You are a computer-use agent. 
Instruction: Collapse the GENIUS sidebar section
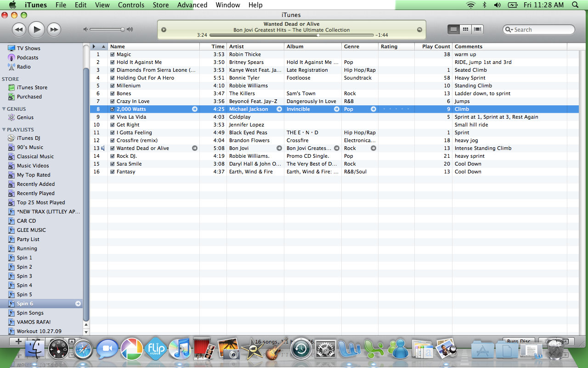pos(4,109)
